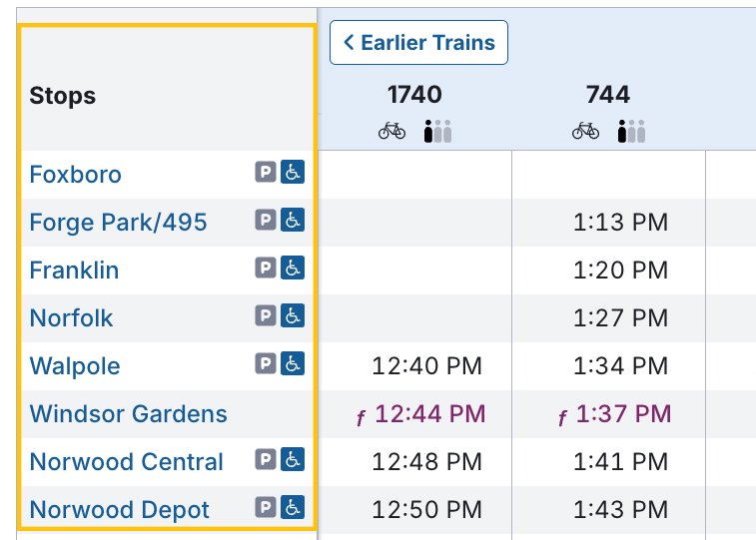The image size is (756, 540).
Task: Click the accessibility icon for Norwood Depot
Action: 292,507
